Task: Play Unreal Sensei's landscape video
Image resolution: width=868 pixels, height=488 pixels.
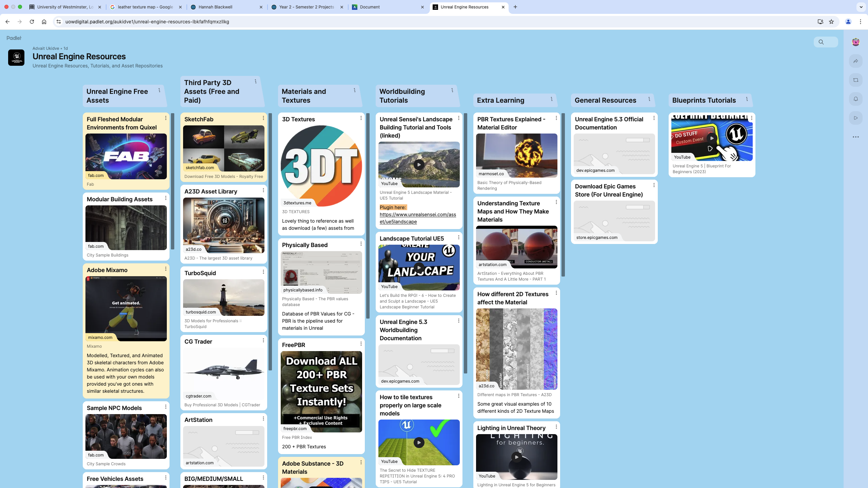Action: (x=419, y=165)
